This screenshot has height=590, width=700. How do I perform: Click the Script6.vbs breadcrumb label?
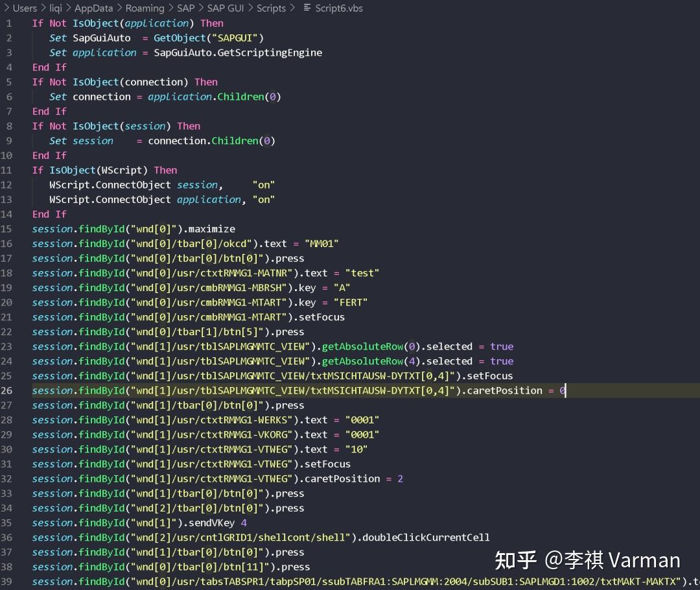click(338, 8)
